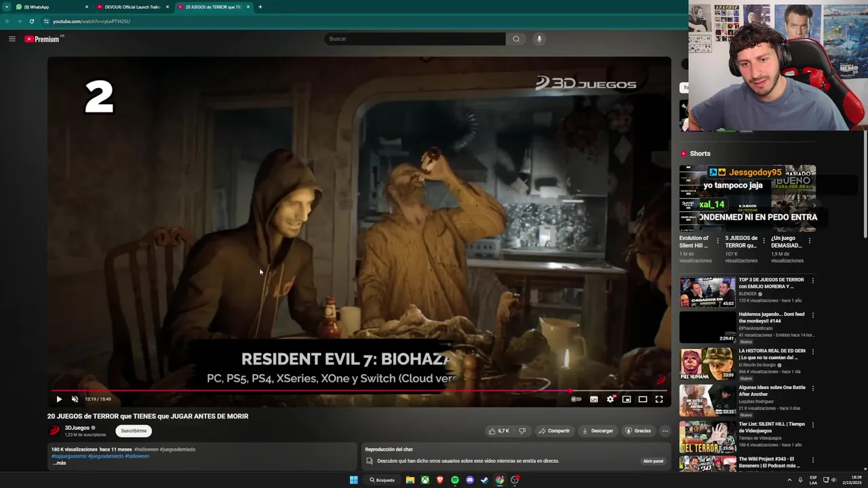Open the 3DJuegos channel avatar
Viewport: 868px width, 488px height.
pyautogui.click(x=54, y=430)
